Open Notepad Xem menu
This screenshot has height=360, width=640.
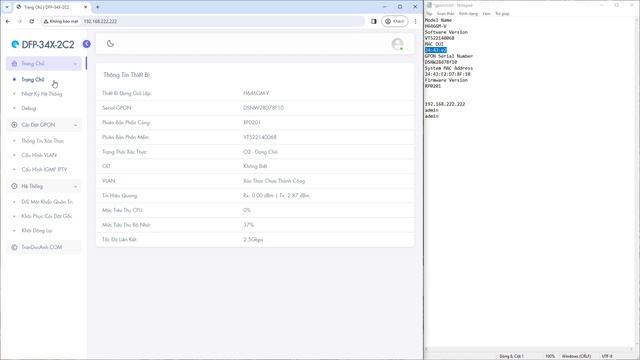pyautogui.click(x=486, y=13)
